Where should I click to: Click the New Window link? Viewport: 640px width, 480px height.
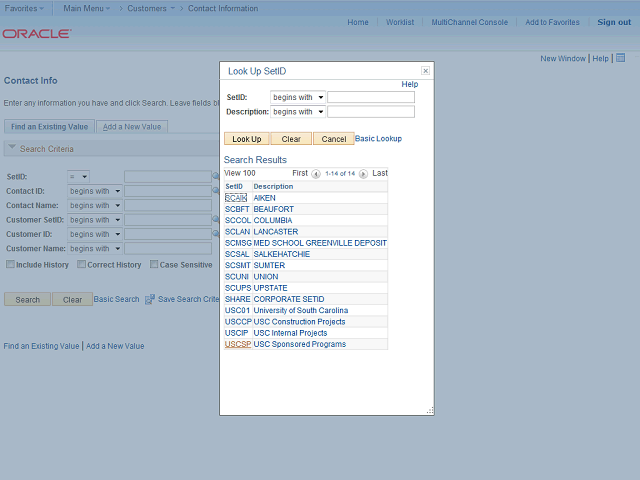(x=563, y=58)
